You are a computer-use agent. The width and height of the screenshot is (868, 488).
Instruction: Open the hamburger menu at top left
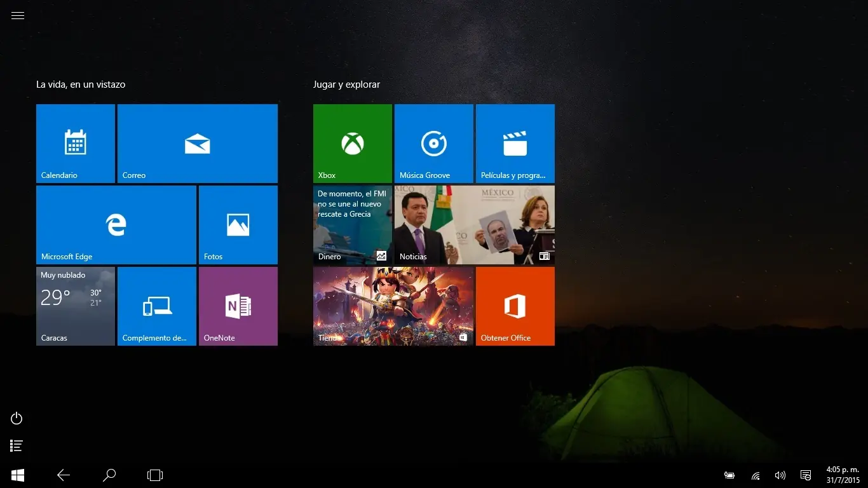click(18, 16)
